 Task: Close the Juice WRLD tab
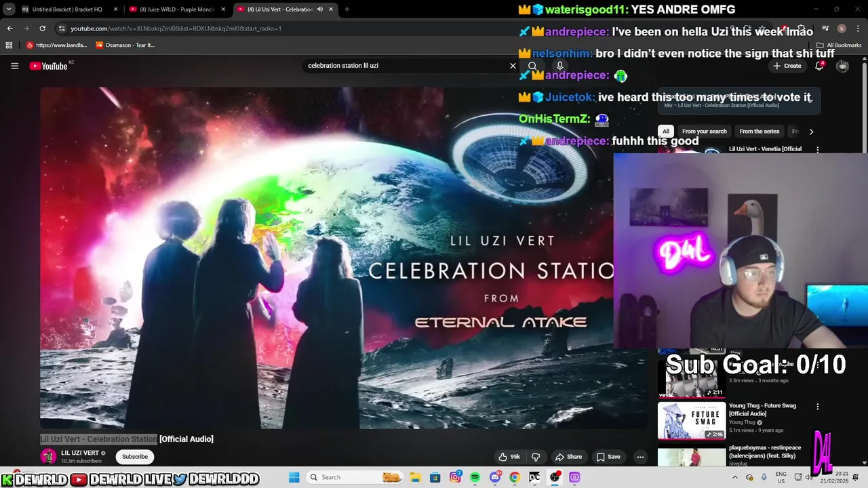(223, 9)
